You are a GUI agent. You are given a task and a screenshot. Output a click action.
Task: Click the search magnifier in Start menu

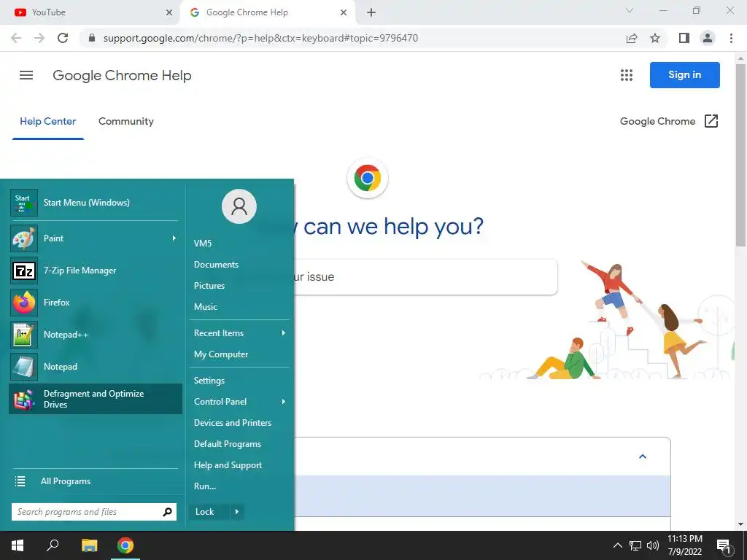pos(167,512)
